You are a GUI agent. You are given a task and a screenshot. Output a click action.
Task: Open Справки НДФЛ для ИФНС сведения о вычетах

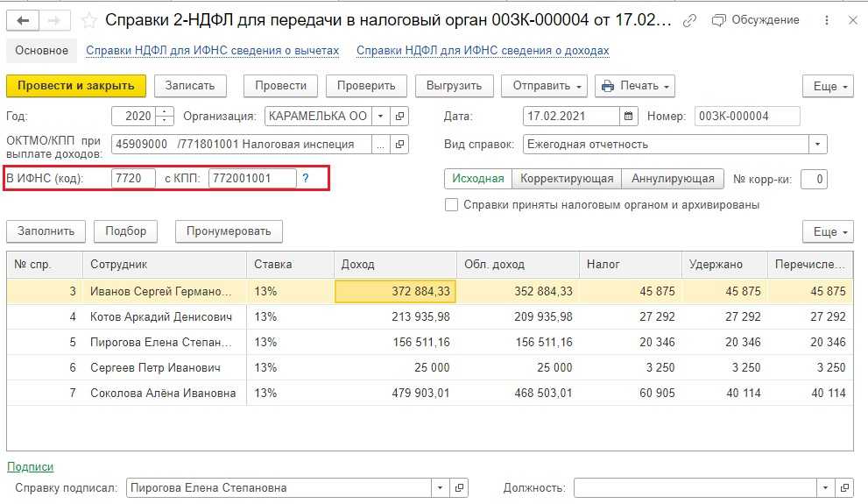212,51
